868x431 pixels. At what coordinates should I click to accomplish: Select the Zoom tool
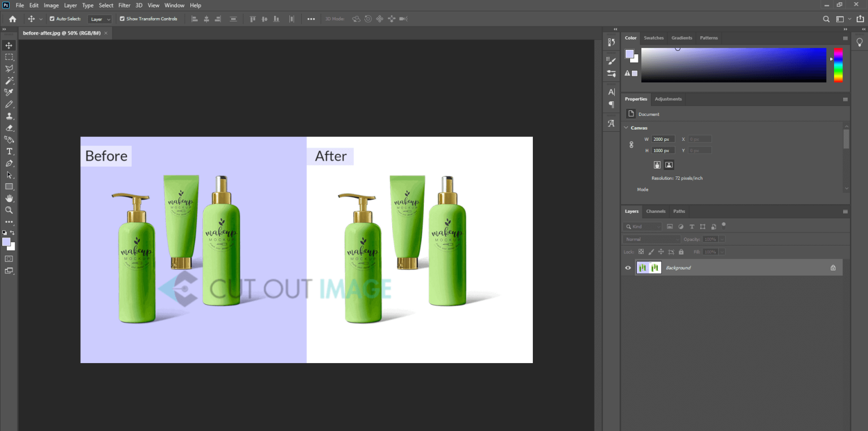point(8,210)
